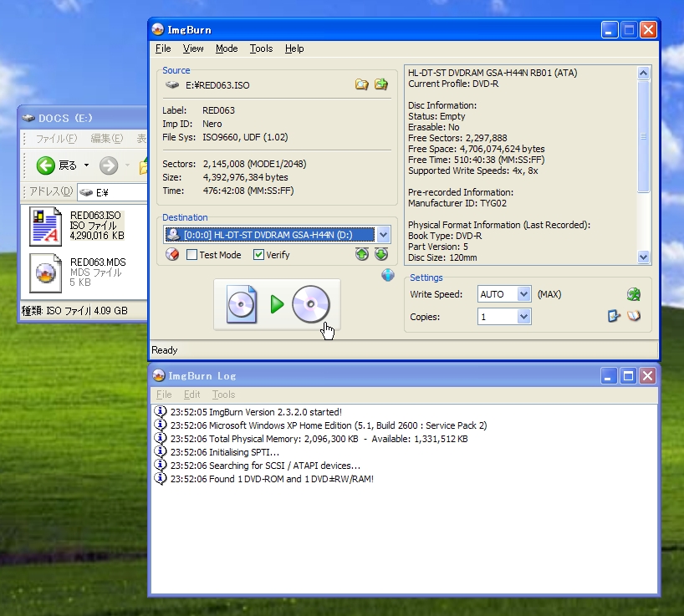684x616 pixels.
Task: Select the RED063.MDS file icon in Explorer
Action: pos(45,273)
